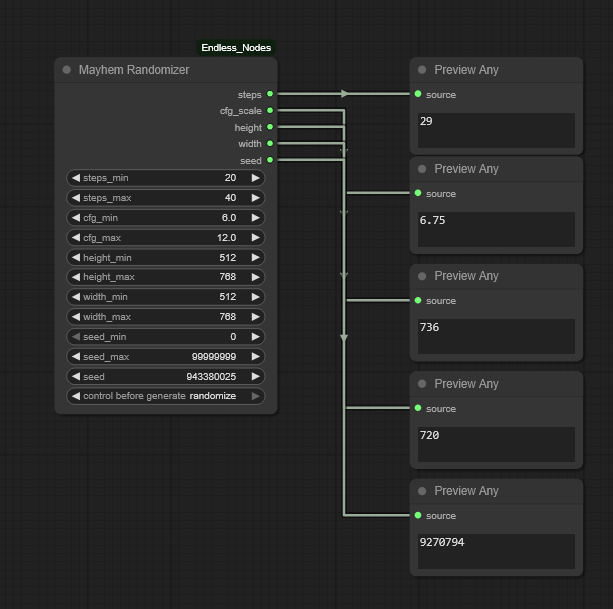Click the height output connector dot
The height and width of the screenshot is (609, 613).
tap(270, 127)
